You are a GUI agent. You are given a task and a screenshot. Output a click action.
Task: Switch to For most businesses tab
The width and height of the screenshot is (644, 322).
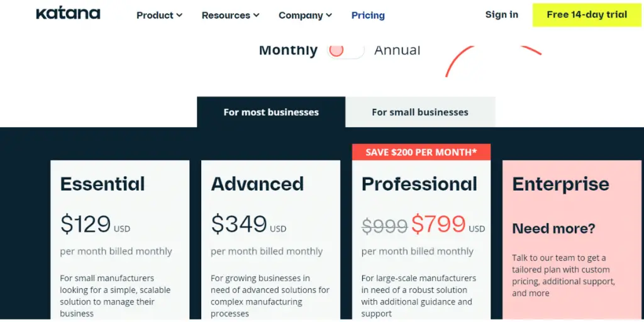(x=271, y=112)
